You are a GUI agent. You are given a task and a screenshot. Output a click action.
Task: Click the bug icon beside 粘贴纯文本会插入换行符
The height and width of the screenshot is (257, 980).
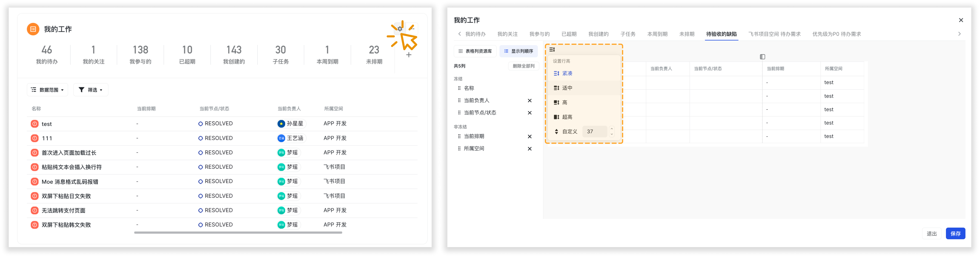coord(35,167)
